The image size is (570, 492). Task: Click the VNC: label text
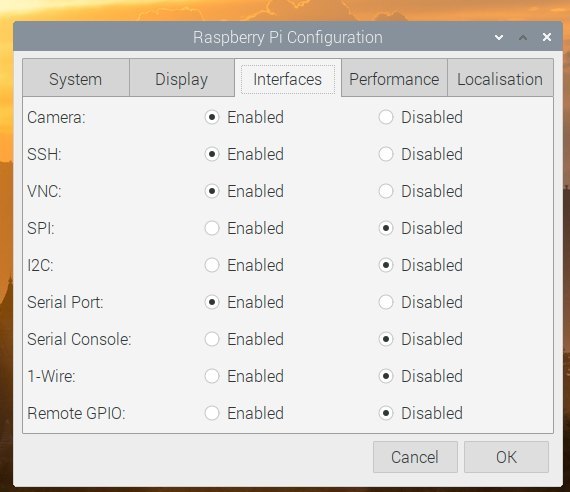[44, 191]
